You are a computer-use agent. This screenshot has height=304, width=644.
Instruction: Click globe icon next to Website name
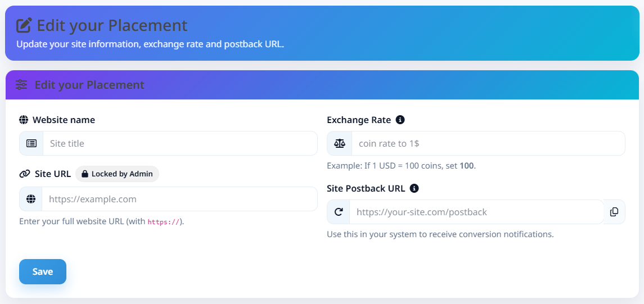pyautogui.click(x=24, y=120)
